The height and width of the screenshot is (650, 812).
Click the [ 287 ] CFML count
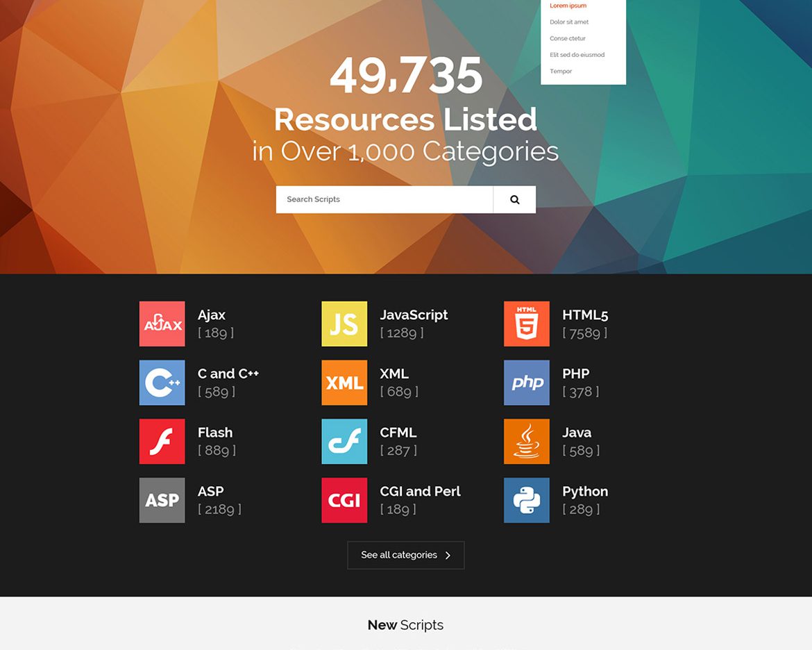399,450
